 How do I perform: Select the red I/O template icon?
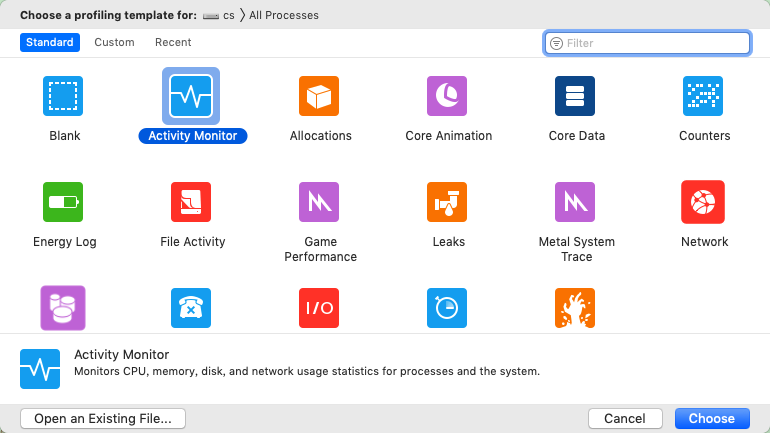tap(319, 308)
